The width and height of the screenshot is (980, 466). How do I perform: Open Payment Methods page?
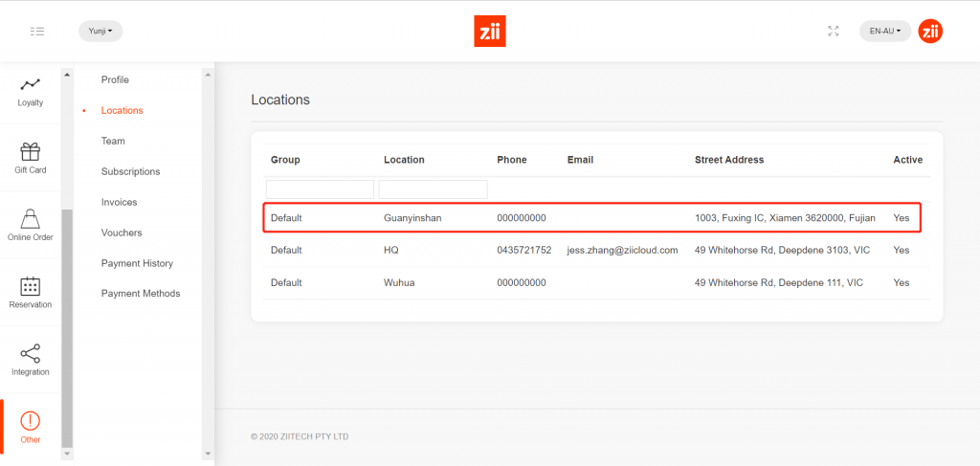point(140,294)
